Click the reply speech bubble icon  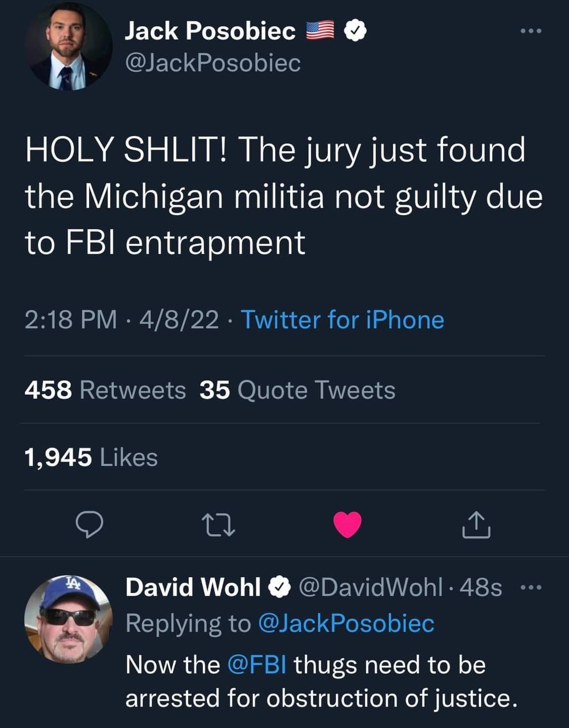coord(89,525)
